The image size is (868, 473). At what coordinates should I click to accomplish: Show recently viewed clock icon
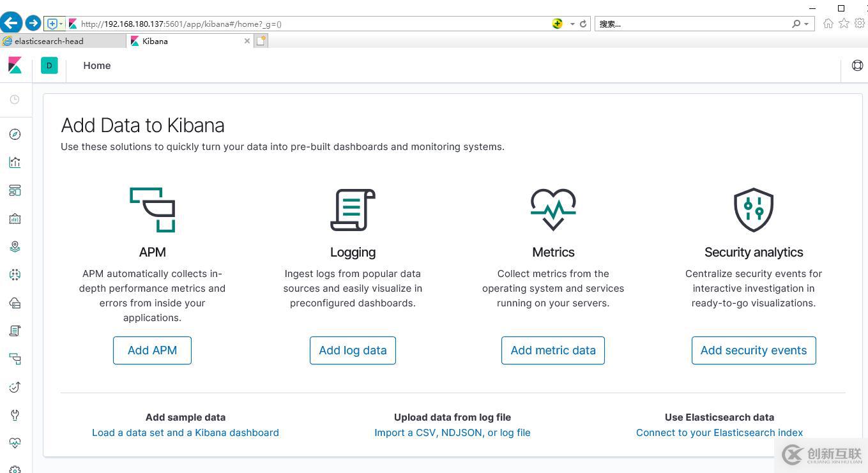point(15,100)
